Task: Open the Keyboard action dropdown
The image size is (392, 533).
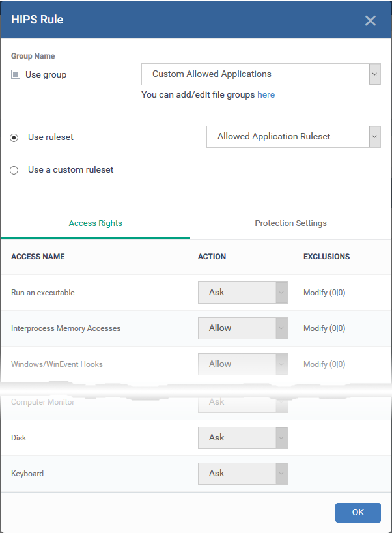Action: pyautogui.click(x=242, y=474)
